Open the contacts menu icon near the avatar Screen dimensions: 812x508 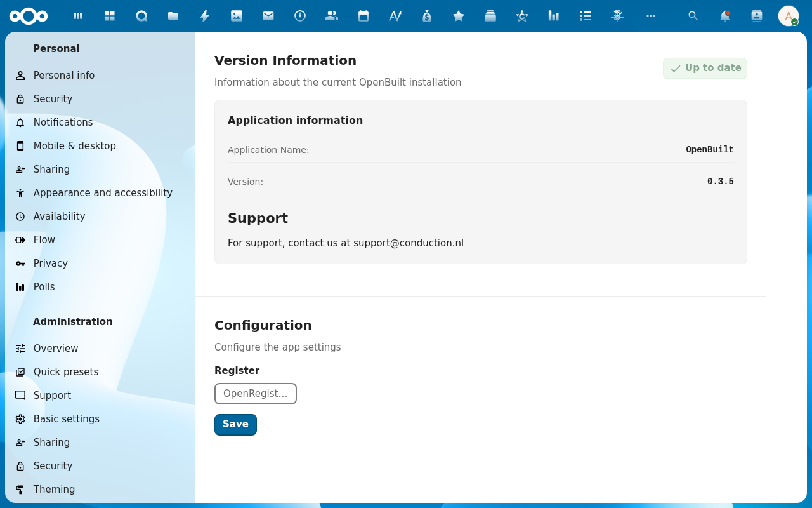(756, 16)
